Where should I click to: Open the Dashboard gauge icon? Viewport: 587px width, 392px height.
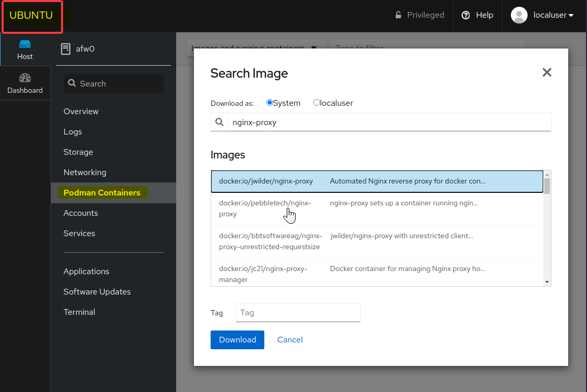coord(25,78)
